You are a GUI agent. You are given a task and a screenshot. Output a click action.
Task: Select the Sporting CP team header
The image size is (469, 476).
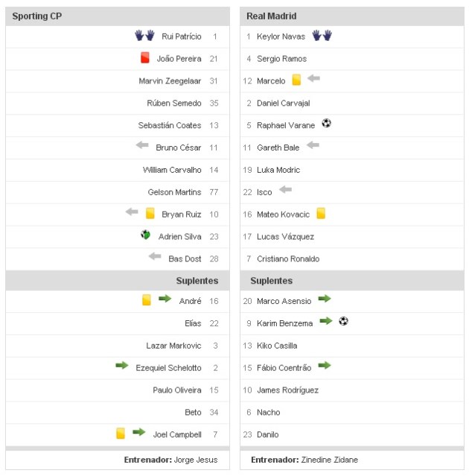(37, 16)
